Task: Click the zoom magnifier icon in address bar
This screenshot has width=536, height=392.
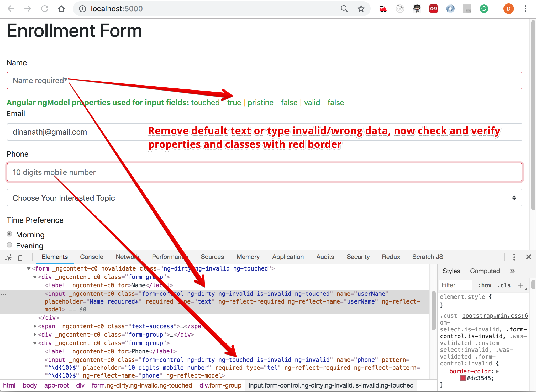Action: [x=344, y=9]
